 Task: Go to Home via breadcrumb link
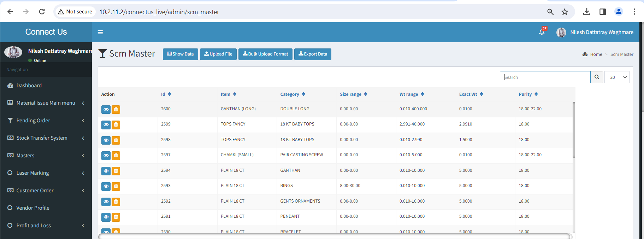tap(596, 54)
